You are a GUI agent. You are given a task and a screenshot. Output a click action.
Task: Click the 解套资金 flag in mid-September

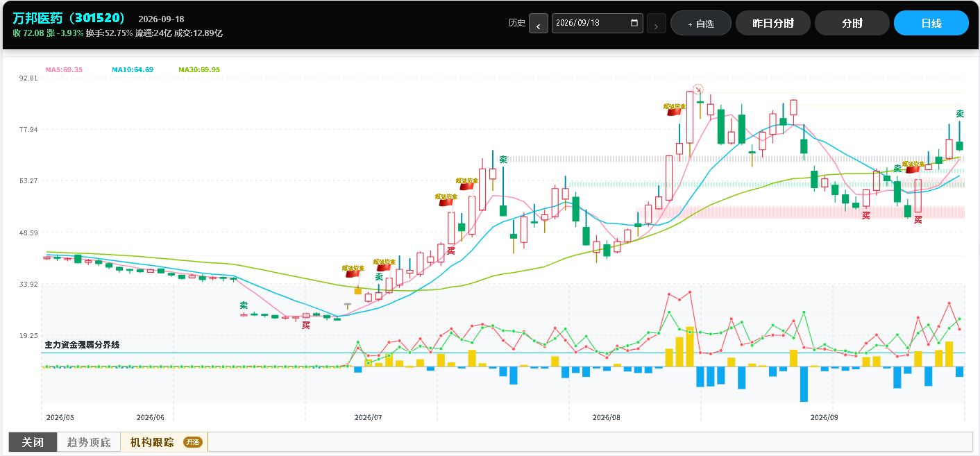pos(913,167)
